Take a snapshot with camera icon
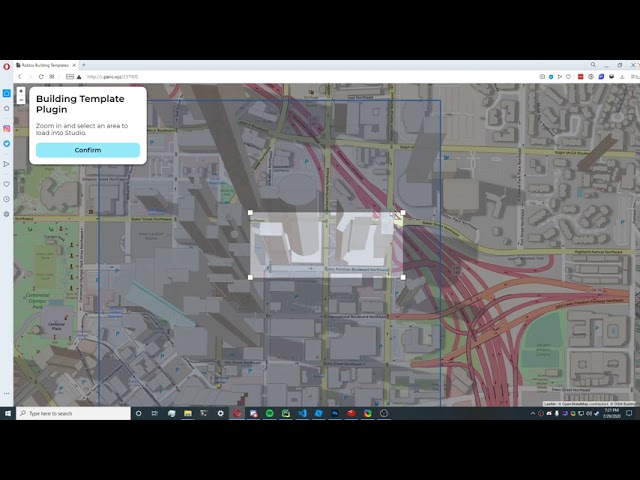640x480 pixels. pos(542,77)
